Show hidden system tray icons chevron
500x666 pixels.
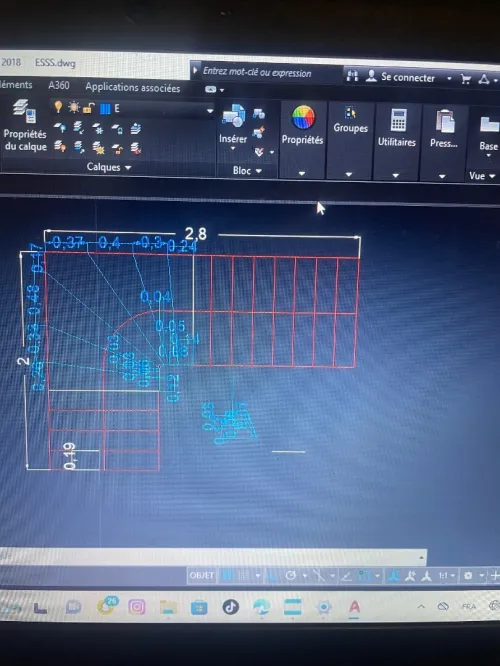coord(421,607)
